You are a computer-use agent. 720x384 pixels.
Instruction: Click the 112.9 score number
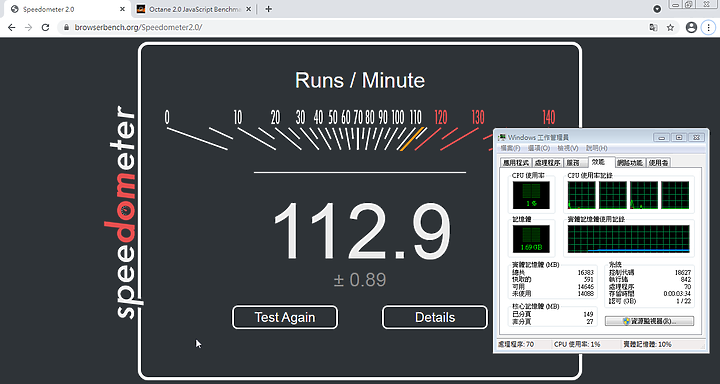[362, 232]
